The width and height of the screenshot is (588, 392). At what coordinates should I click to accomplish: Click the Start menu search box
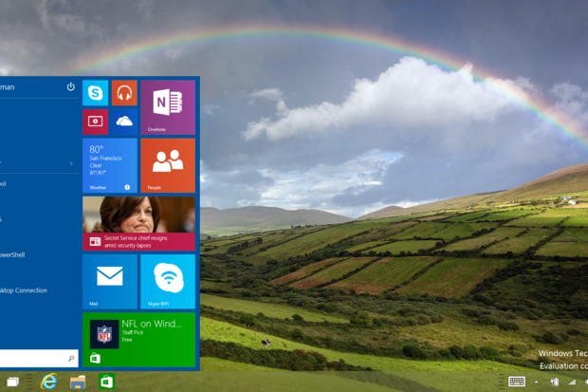[x=39, y=359]
